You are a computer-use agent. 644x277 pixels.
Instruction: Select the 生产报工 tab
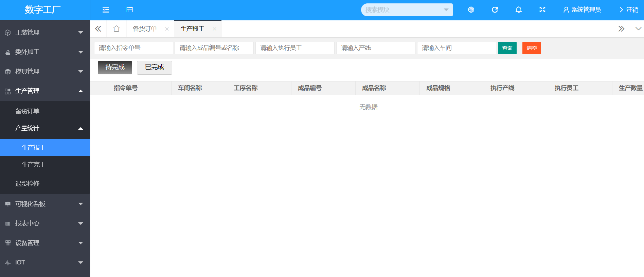point(192,29)
